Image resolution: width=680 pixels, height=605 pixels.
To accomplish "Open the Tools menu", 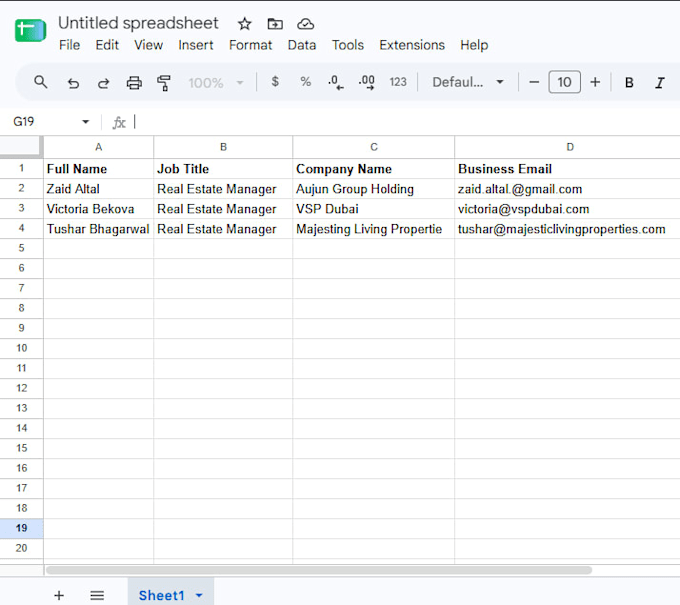I will (348, 45).
